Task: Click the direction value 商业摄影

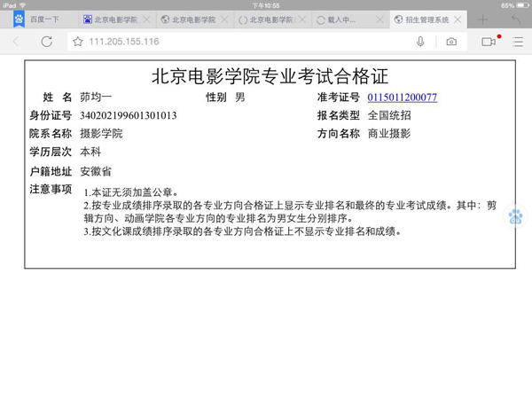Action: pos(389,134)
